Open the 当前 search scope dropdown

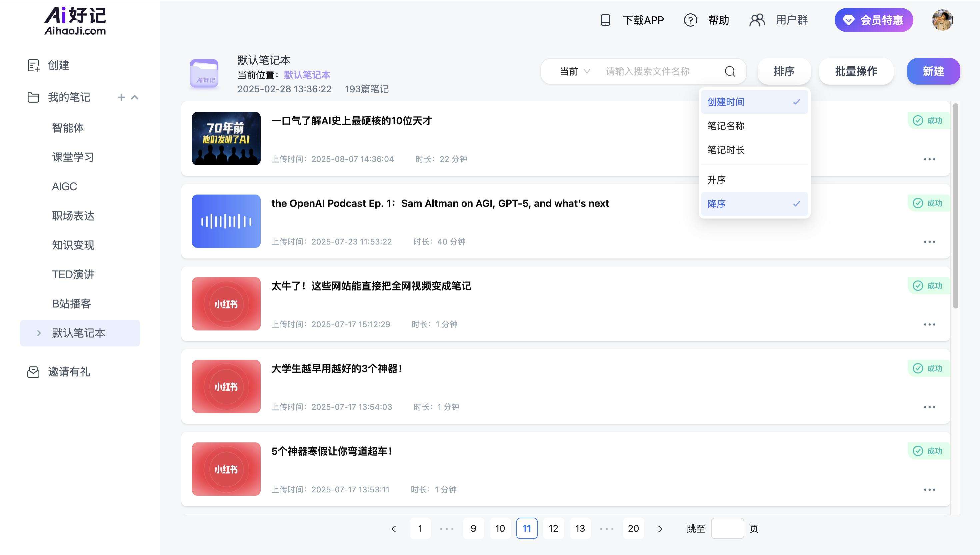574,71
